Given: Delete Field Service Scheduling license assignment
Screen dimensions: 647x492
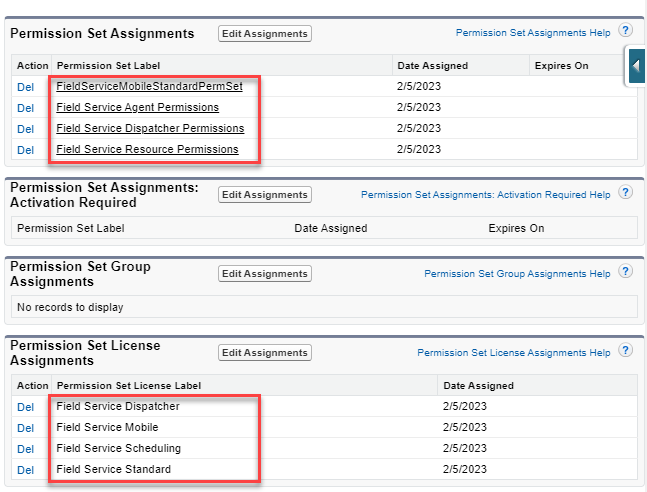Looking at the screenshot, I should (26, 449).
